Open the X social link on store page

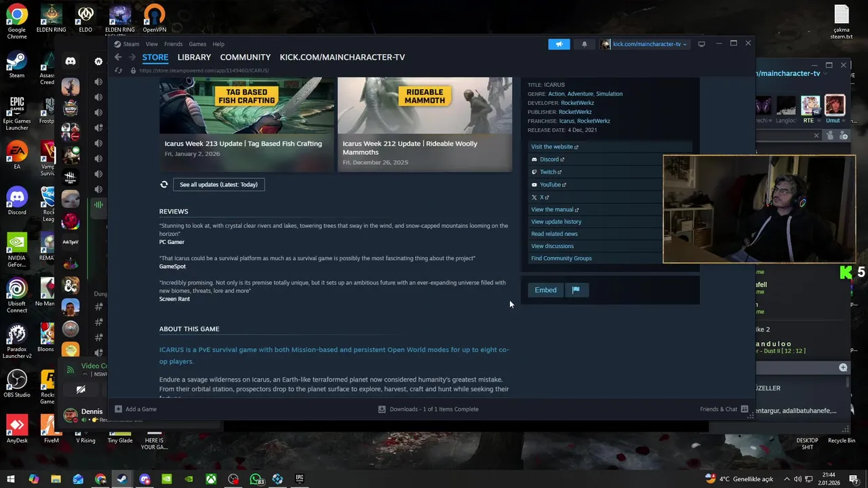tap(540, 197)
